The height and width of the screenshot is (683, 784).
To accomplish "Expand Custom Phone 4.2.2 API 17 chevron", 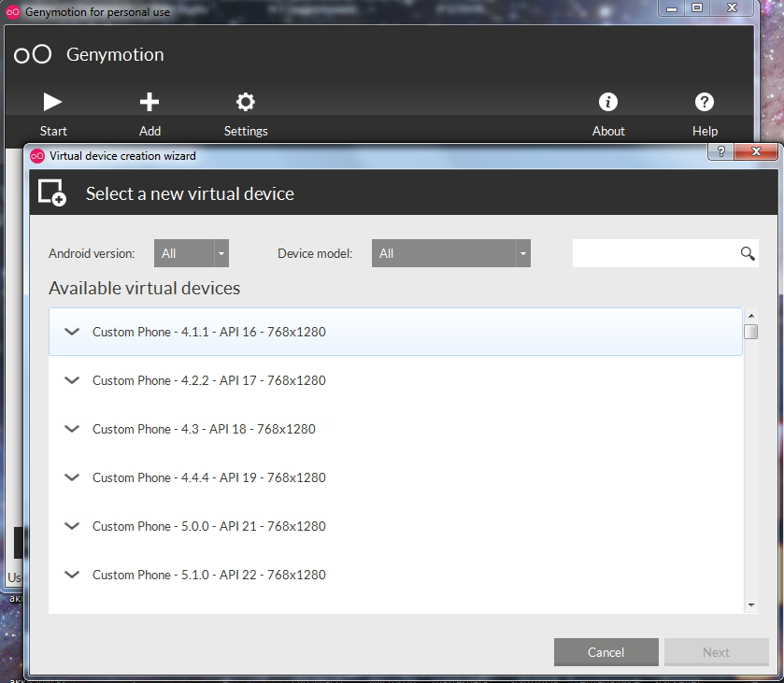I will pos(72,380).
